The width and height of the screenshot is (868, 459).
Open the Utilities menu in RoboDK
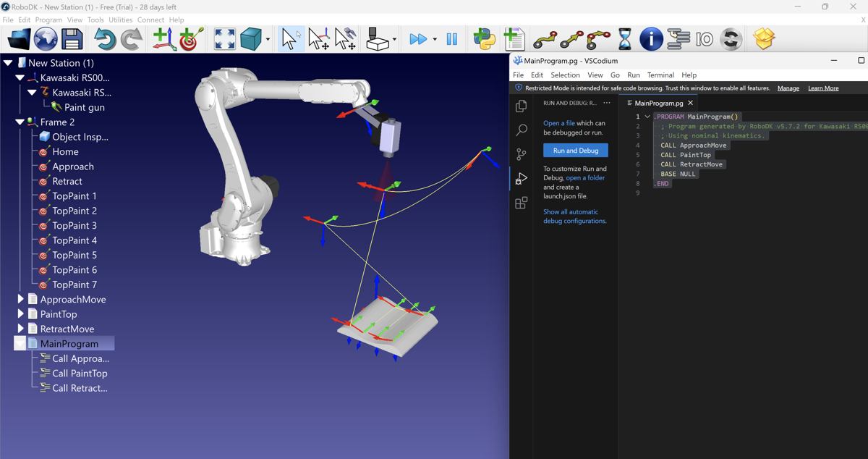(120, 20)
